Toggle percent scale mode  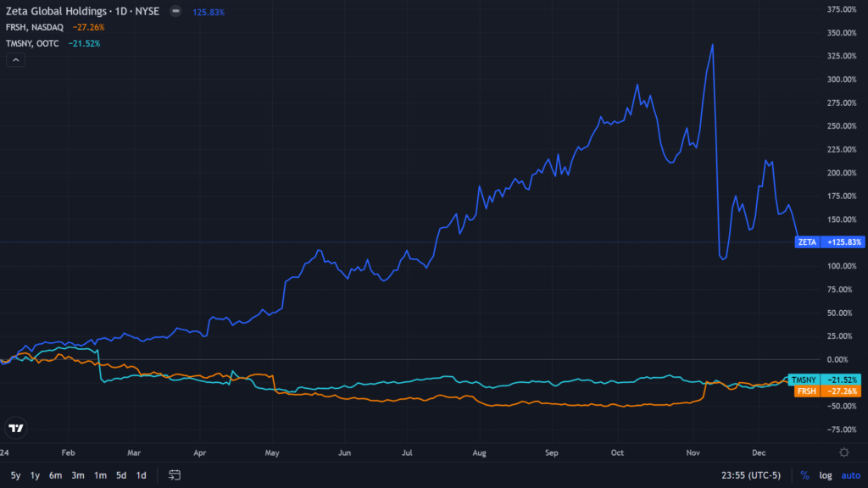(804, 475)
